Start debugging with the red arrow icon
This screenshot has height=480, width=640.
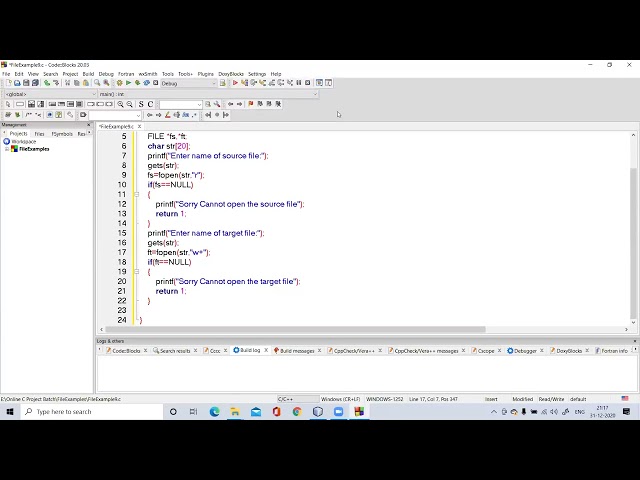(235, 83)
